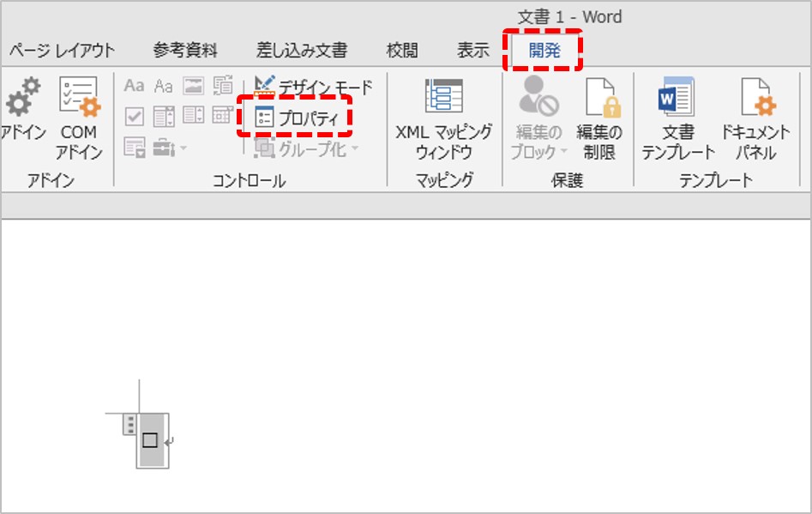The height and width of the screenshot is (514, 812).
Task: Insert a date picker content control
Action: (x=223, y=116)
